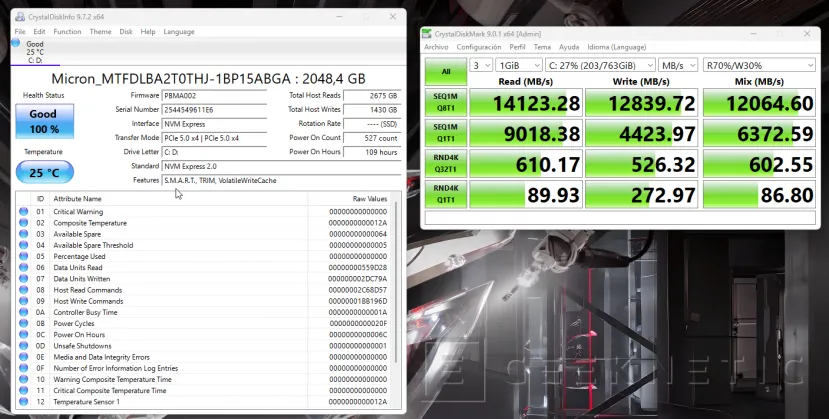Screen dimensions: 829x419
Task: Open the Help menu in CrystalDiskInfo
Action: tap(148, 32)
